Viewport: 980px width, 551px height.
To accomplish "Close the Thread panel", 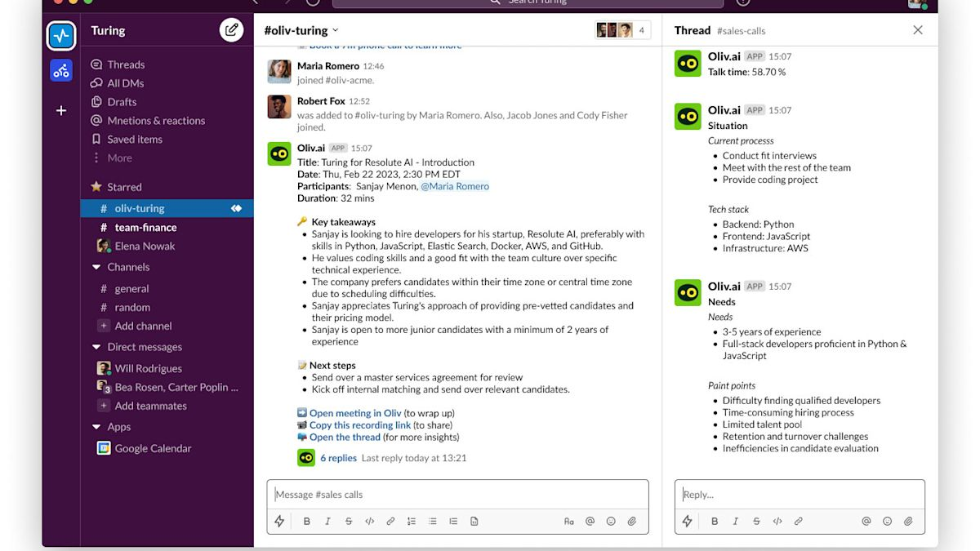I will click(918, 30).
